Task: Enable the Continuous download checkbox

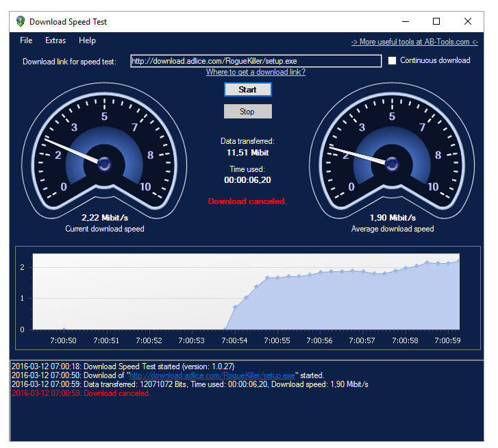Action: pyautogui.click(x=393, y=60)
